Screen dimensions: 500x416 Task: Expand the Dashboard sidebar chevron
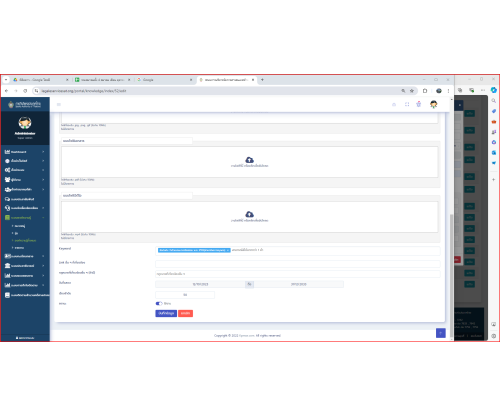coord(43,152)
